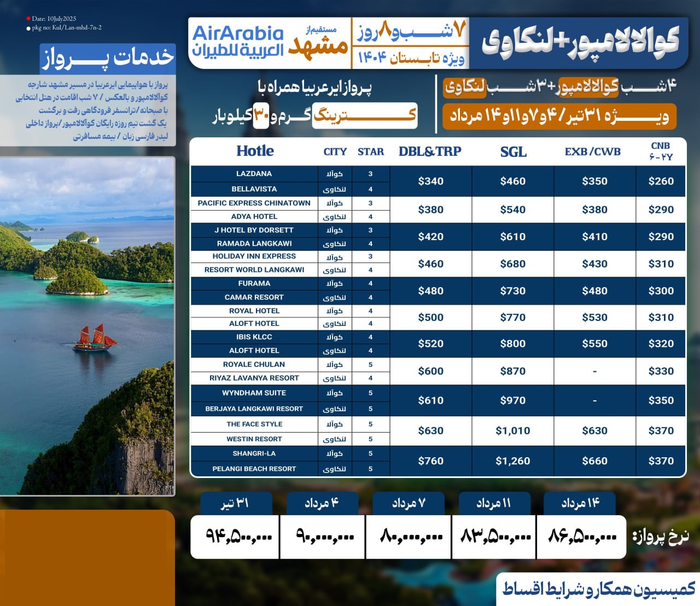Click the $420 DBL&TRP price

click(431, 237)
